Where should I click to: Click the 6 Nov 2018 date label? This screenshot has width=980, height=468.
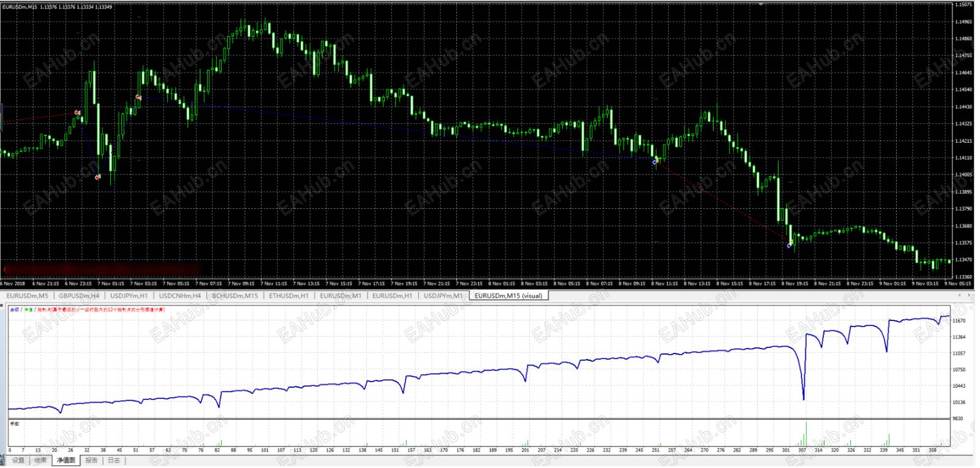[12, 284]
